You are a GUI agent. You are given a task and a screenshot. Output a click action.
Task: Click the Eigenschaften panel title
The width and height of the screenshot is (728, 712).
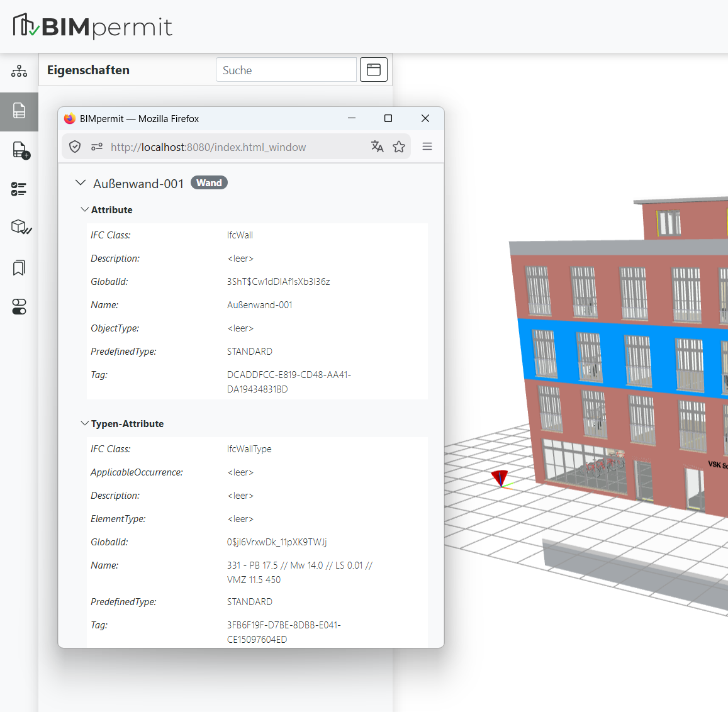tap(88, 70)
